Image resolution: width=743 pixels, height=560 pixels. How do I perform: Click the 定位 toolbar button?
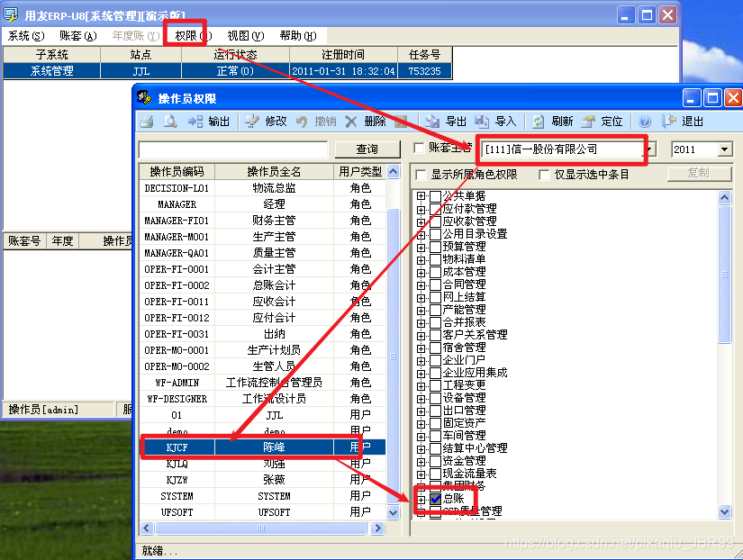coord(602,122)
